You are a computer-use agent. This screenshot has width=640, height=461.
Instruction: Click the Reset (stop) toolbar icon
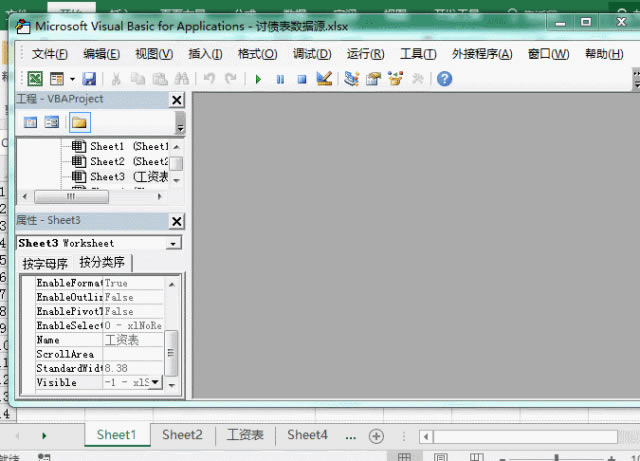[301, 79]
